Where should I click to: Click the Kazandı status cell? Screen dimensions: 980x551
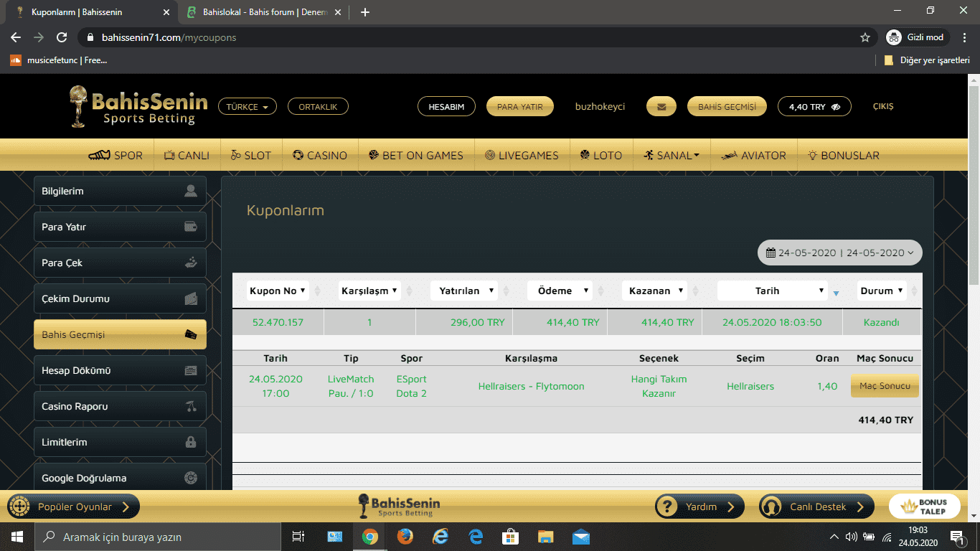882,322
